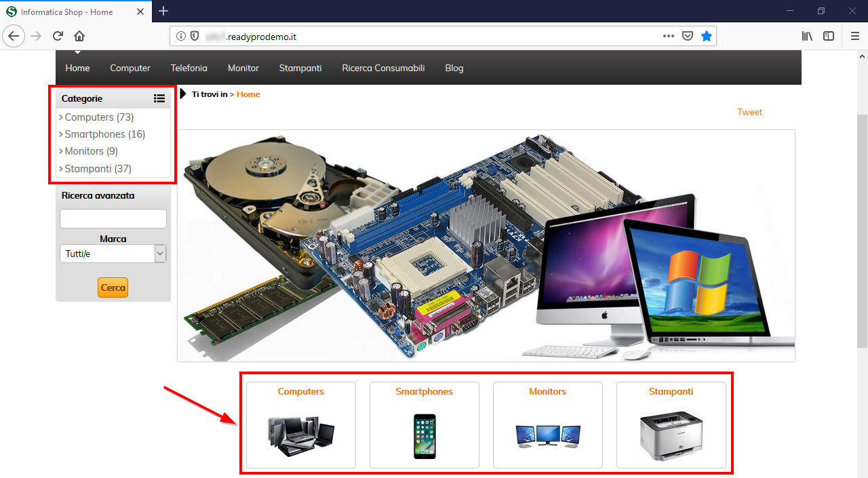Viewport: 868px width, 478px height.
Task: Open a new browser tab
Action: coord(163,11)
